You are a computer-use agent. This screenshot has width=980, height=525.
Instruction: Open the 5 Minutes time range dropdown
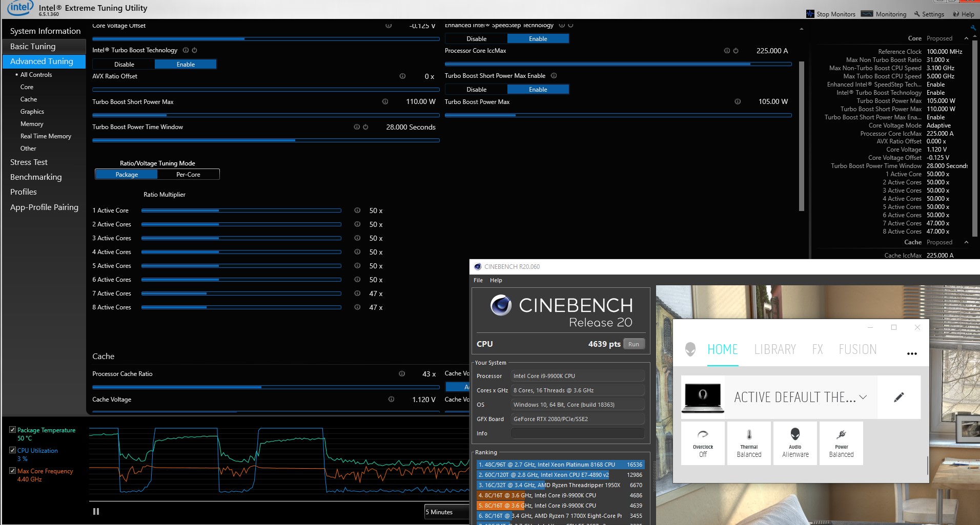[x=446, y=512]
